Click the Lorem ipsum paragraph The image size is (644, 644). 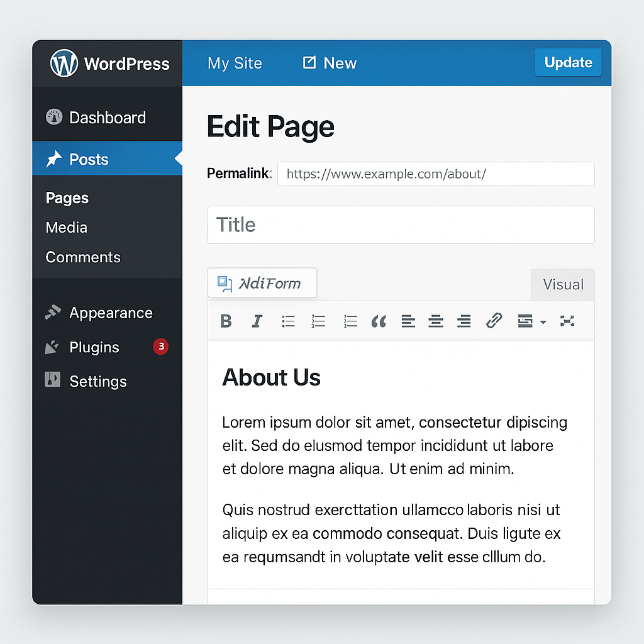[394, 446]
